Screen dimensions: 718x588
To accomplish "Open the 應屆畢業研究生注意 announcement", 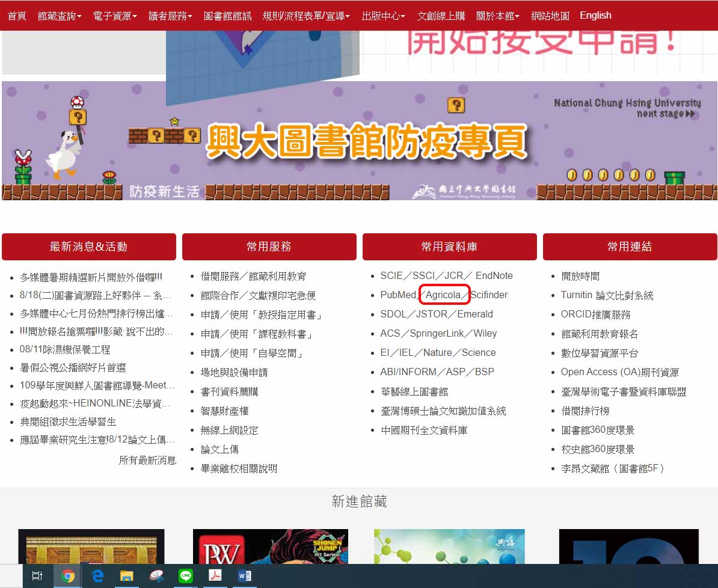I will pos(97,440).
